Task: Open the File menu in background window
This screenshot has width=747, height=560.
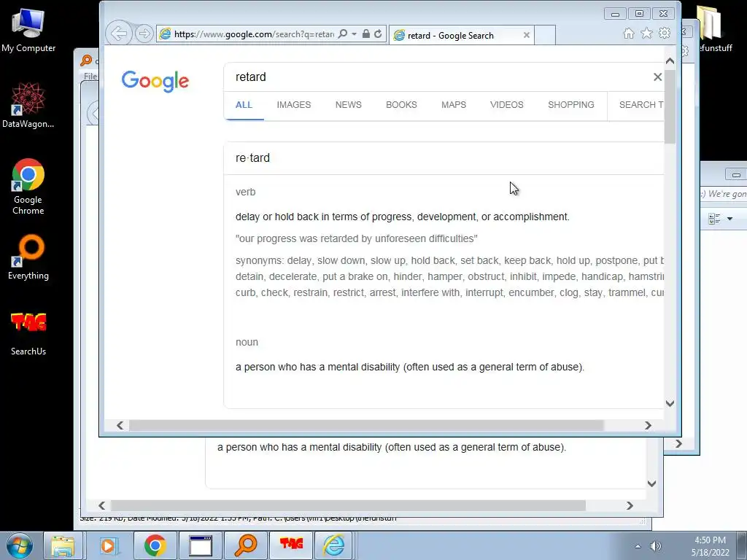Action: [x=90, y=76]
